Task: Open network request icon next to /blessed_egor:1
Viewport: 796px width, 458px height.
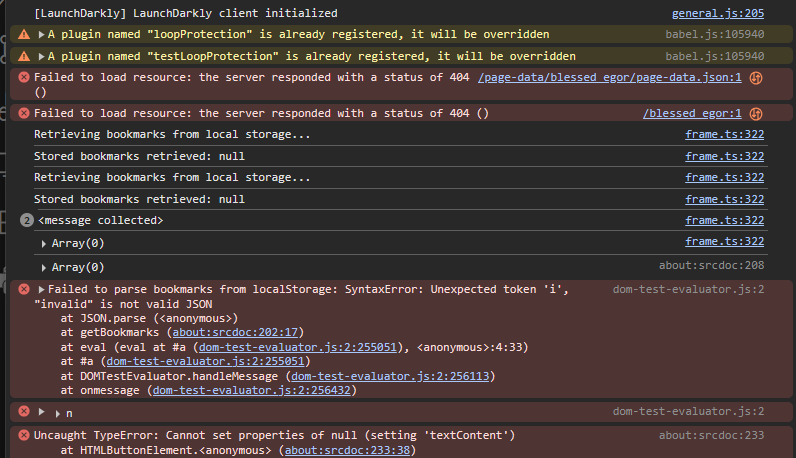Action: pyautogui.click(x=756, y=113)
